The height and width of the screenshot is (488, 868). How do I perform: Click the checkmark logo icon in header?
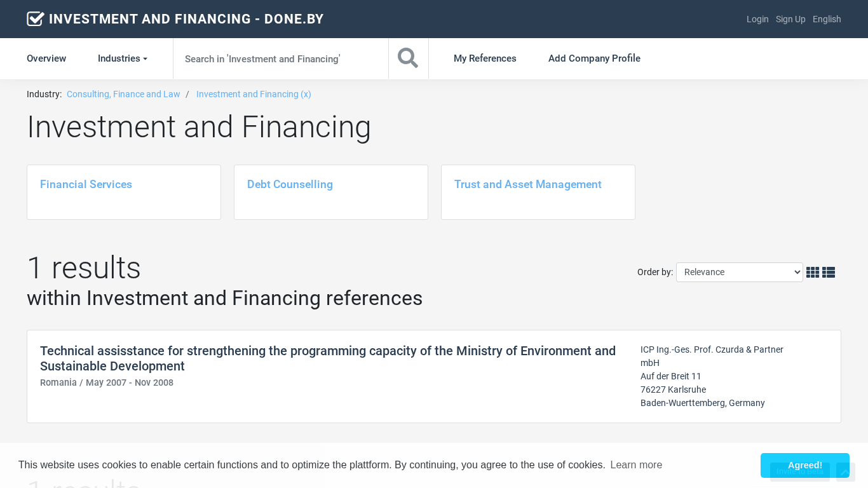click(35, 19)
